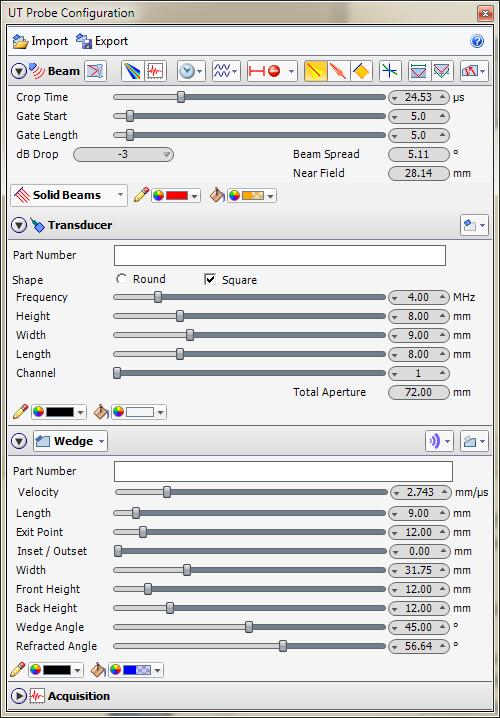This screenshot has width=500, height=718.
Task: Select the Round shape option
Action: coord(121,279)
